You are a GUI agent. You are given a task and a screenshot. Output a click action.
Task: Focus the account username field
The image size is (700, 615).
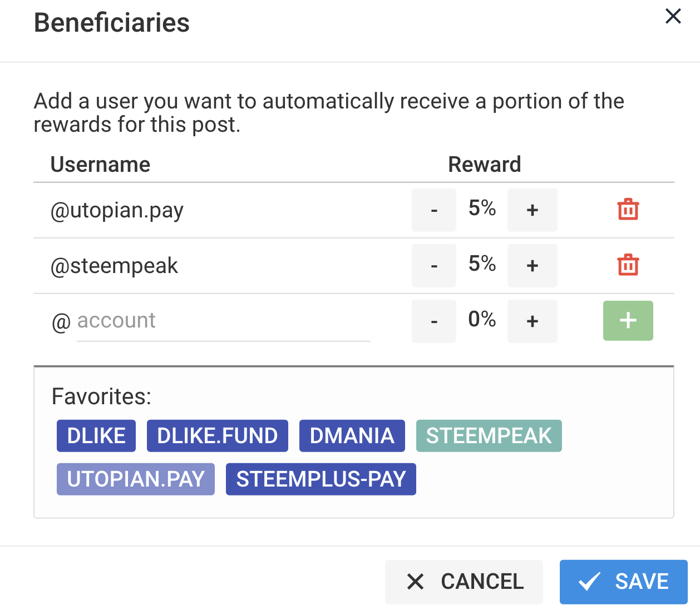[x=223, y=321]
